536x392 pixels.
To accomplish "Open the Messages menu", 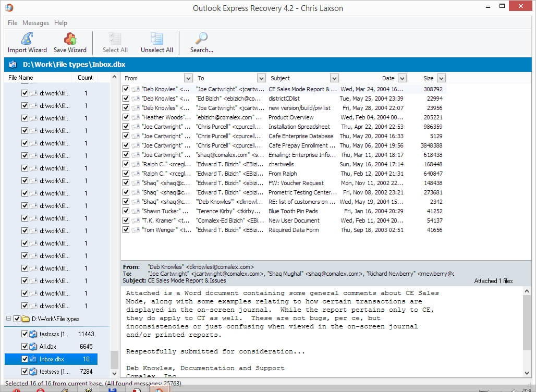I will point(35,23).
